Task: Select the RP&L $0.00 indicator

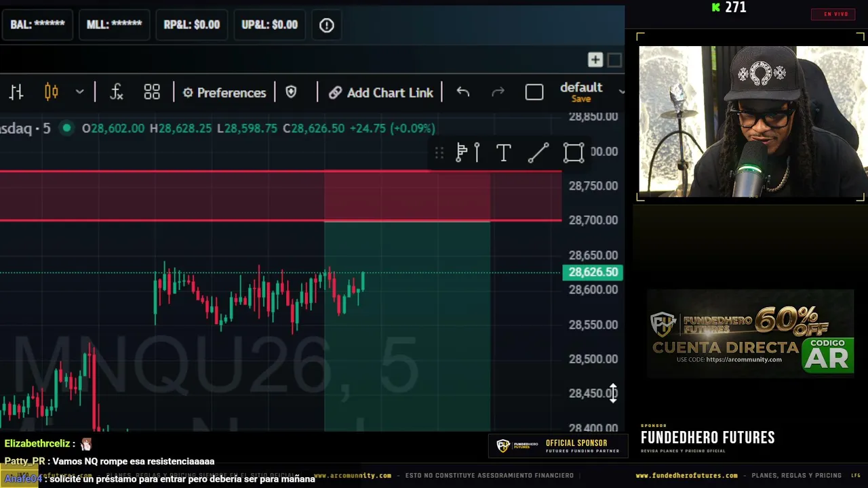Action: click(x=192, y=24)
